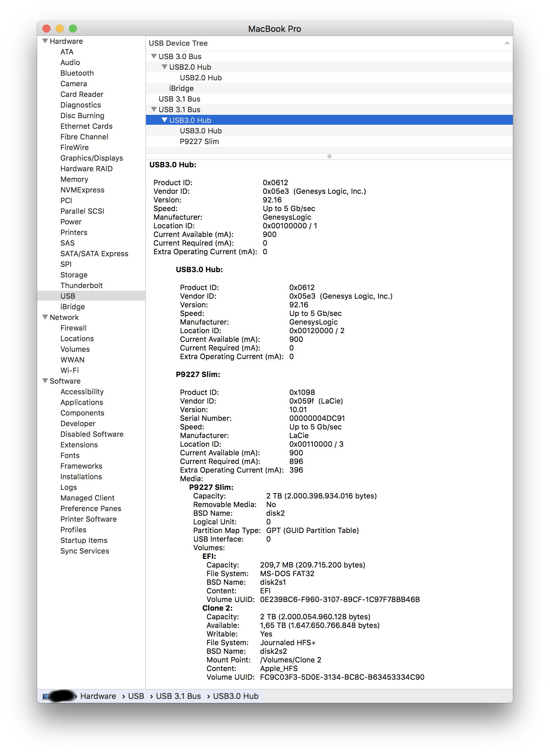Select Frameworks in the sidebar
Viewport: 550px width, 756px height.
coord(81,466)
